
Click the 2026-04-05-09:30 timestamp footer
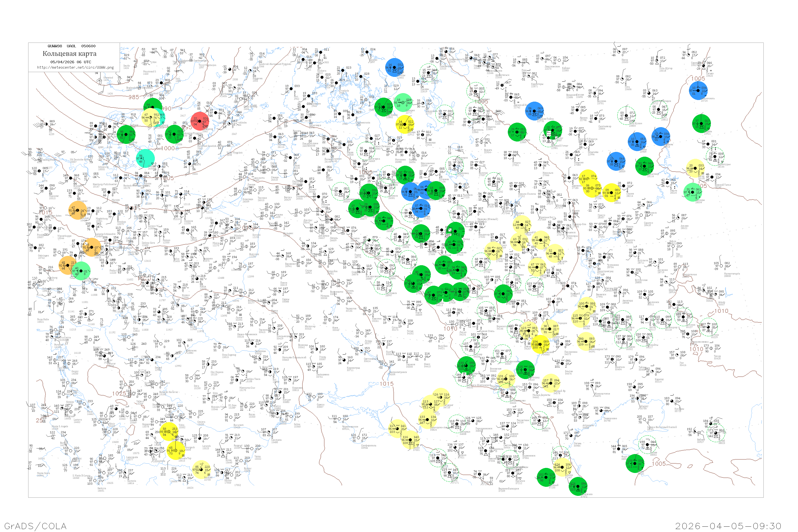tap(729, 526)
